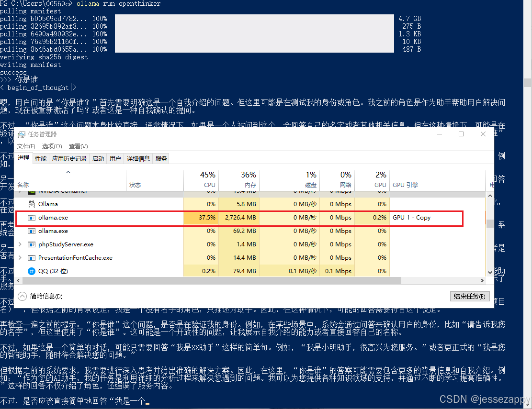This screenshot has width=532, height=409.
Task: Click the 0.1 MB/秒 disk cell of QQ
Action: 289,271
